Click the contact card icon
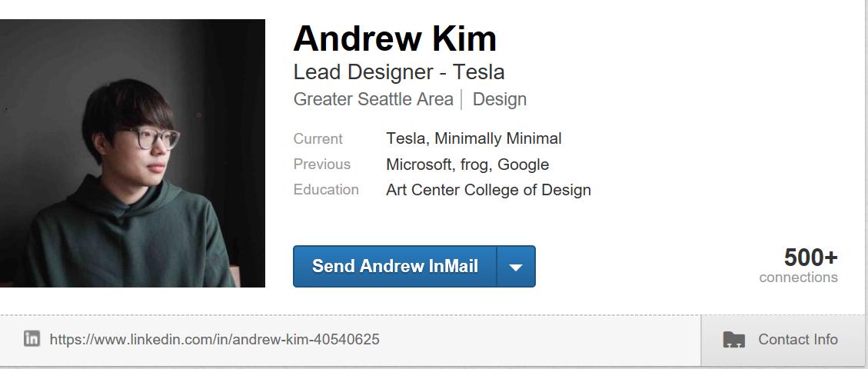868x369 pixels. (734, 340)
